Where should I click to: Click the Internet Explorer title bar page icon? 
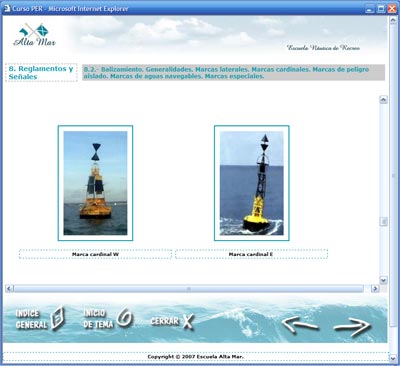click(7, 8)
